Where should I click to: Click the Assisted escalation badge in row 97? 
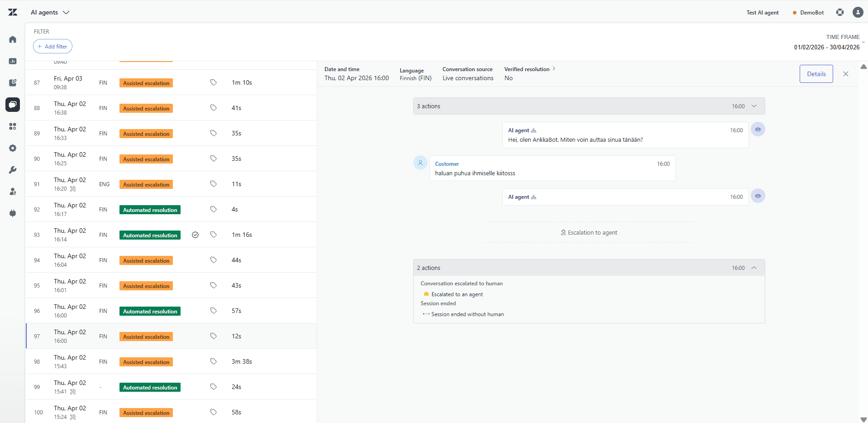pyautogui.click(x=146, y=336)
